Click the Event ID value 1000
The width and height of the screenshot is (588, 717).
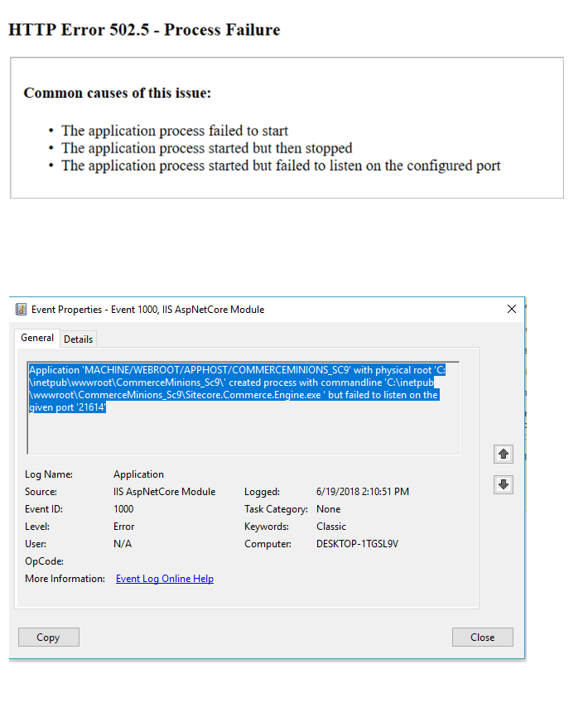click(x=123, y=509)
